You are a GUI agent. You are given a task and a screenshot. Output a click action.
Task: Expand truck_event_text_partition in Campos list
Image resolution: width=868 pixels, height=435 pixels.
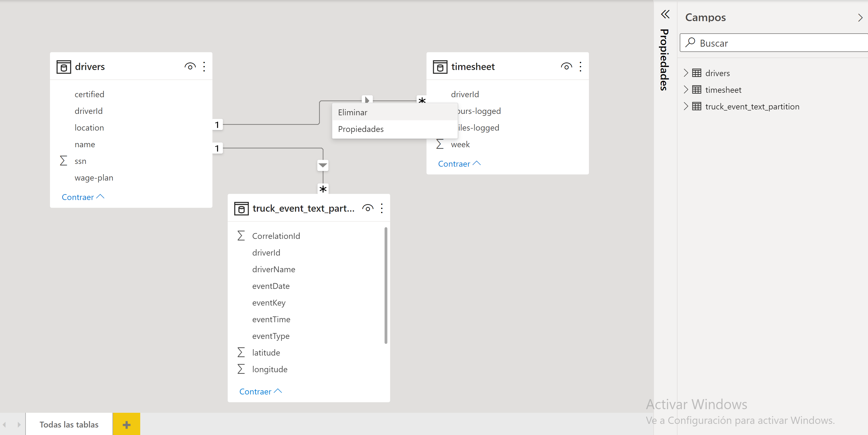tap(686, 107)
